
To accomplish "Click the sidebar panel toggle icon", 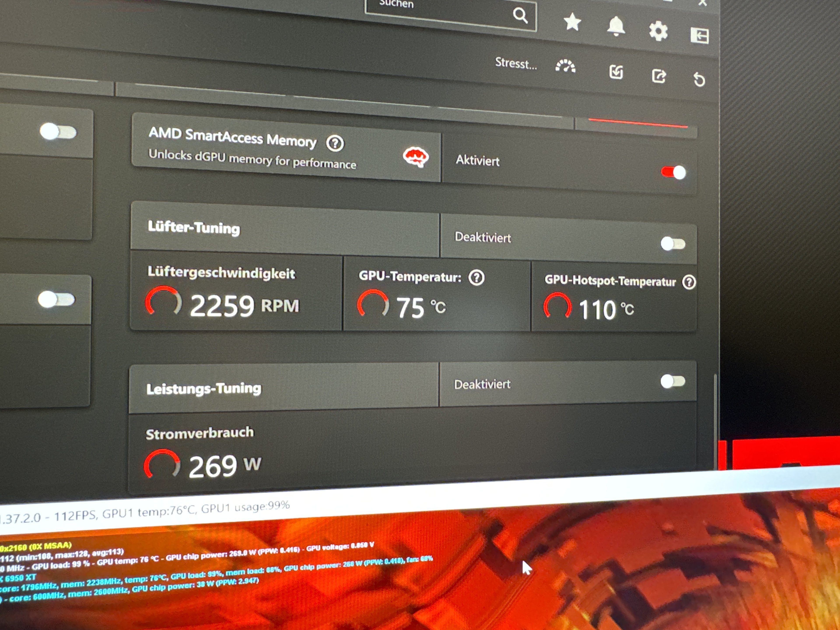I will (x=699, y=36).
